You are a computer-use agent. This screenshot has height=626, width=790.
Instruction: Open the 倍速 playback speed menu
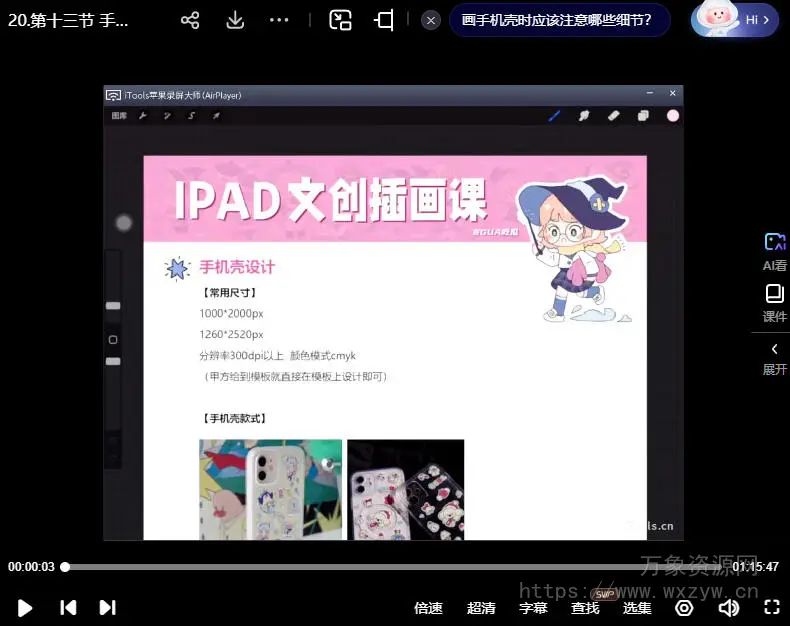pos(428,608)
